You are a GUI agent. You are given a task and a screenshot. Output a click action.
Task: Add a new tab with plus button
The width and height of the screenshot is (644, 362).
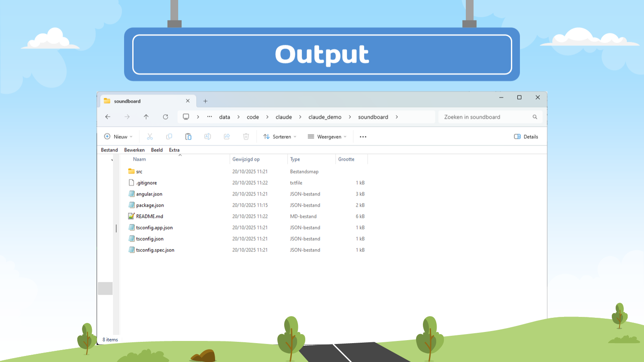click(205, 101)
